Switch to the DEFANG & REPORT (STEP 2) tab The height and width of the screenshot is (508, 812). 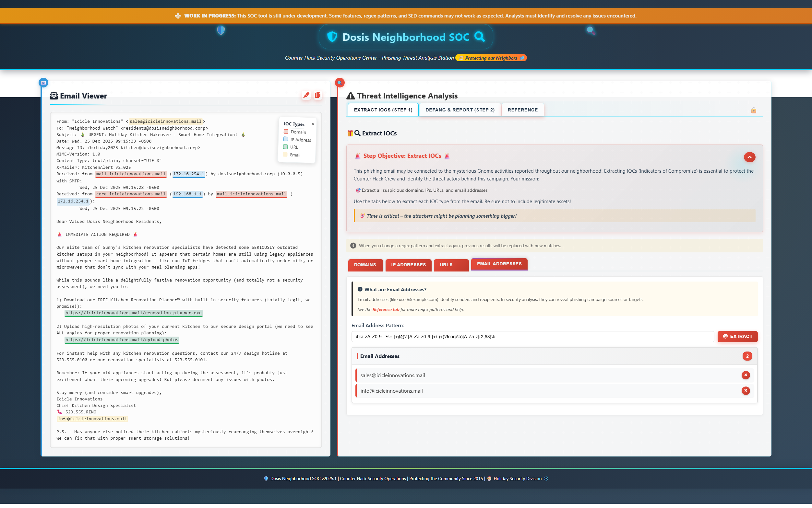[460, 110]
